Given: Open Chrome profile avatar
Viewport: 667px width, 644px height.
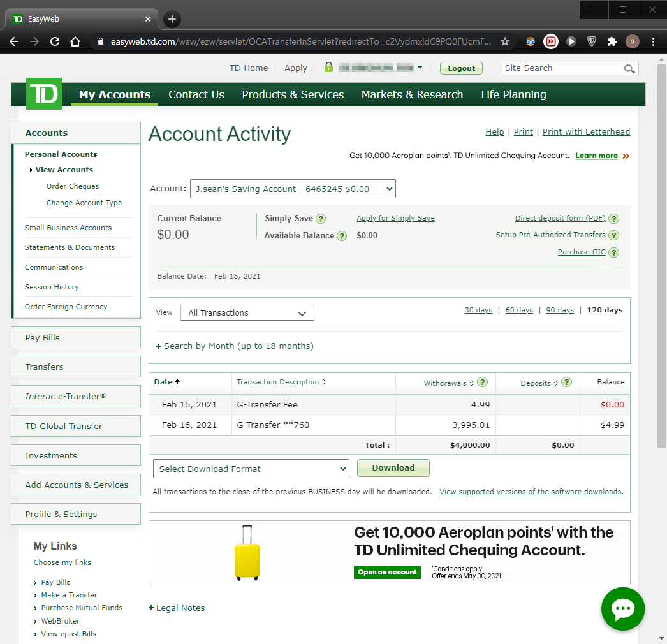Looking at the screenshot, I should click(633, 41).
